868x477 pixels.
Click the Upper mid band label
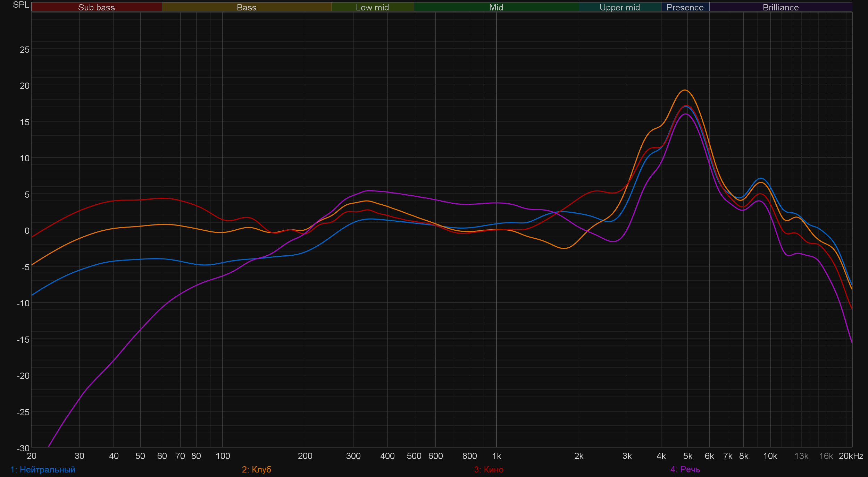click(x=619, y=7)
